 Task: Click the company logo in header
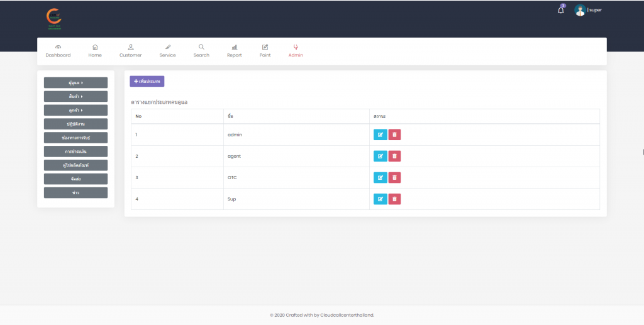click(x=54, y=19)
